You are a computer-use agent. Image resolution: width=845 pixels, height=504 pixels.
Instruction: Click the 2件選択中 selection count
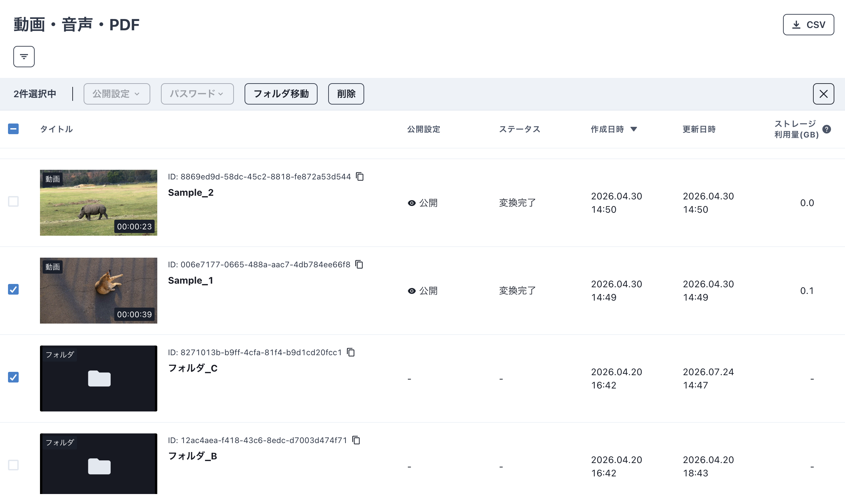[35, 94]
